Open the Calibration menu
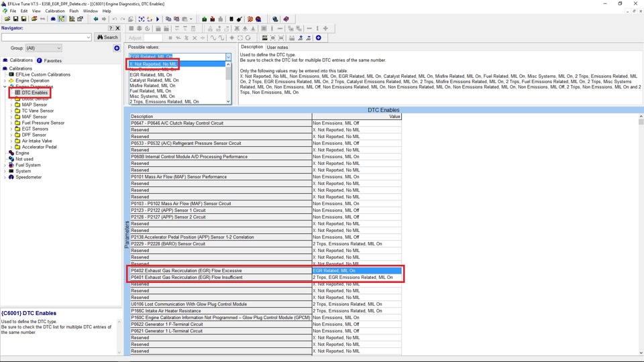This screenshot has width=644, height=362. point(55,11)
